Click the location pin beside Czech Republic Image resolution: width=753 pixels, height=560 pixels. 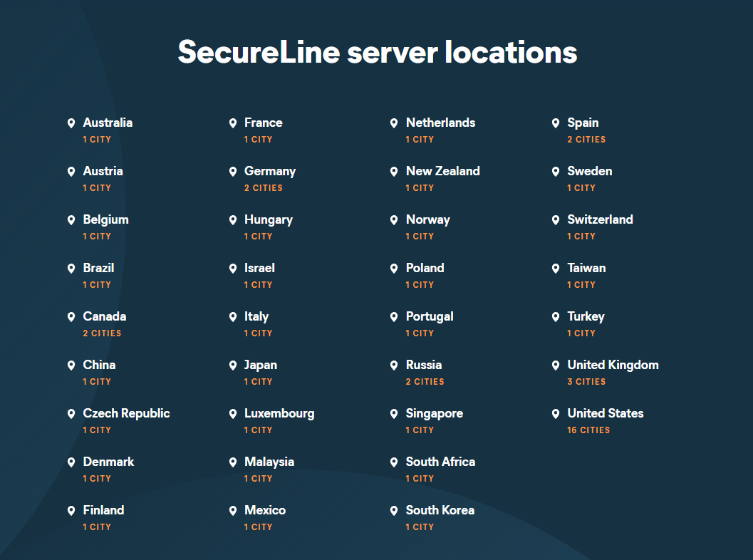[71, 413]
